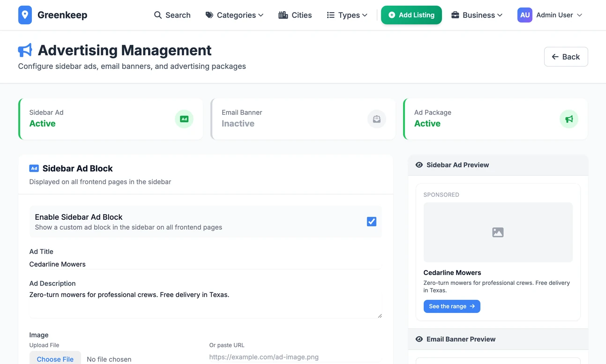
Task: Click the plus icon on Add Listing
Action: tap(392, 15)
